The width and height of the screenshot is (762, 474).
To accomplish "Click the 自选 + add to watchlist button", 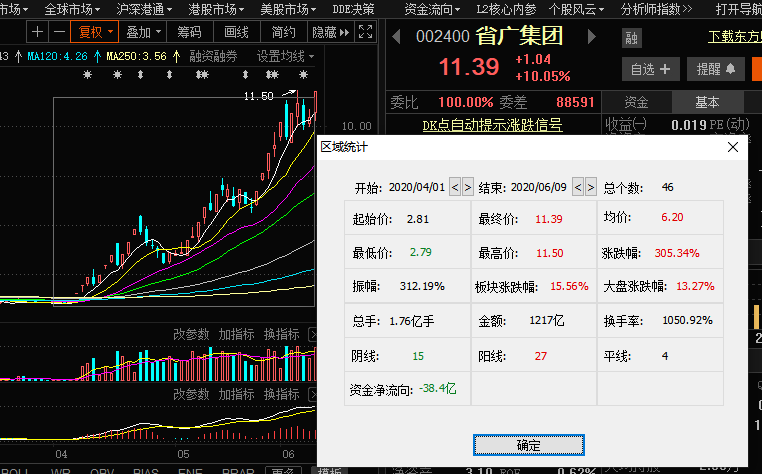I will [650, 69].
